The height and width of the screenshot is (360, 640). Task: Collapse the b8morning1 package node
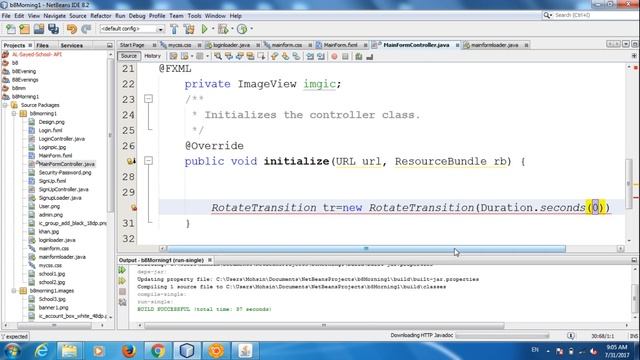click(14, 113)
